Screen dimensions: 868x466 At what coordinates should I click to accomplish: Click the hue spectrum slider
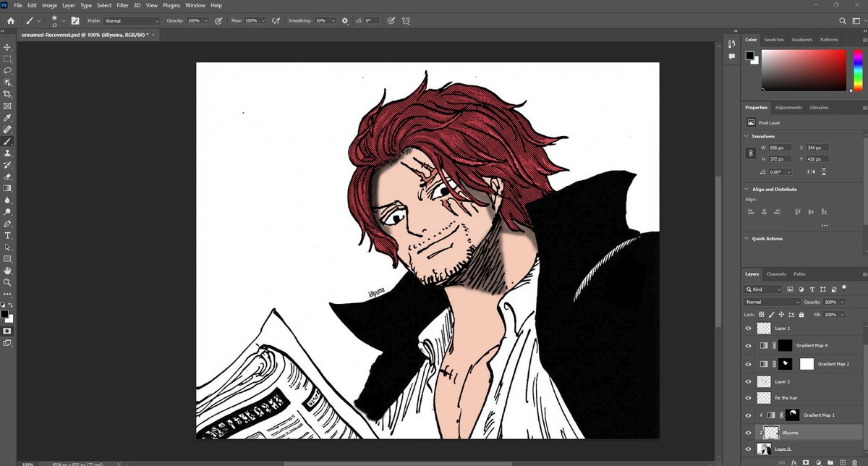click(857, 71)
